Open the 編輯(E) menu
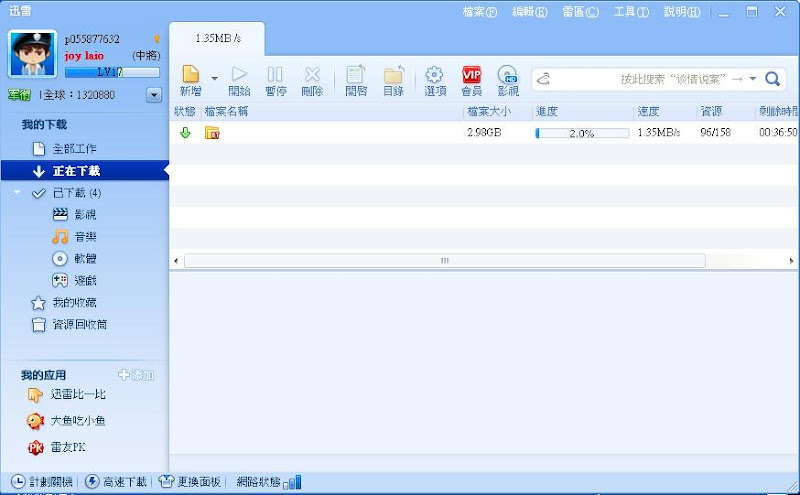The height and width of the screenshot is (495, 800). click(x=530, y=12)
